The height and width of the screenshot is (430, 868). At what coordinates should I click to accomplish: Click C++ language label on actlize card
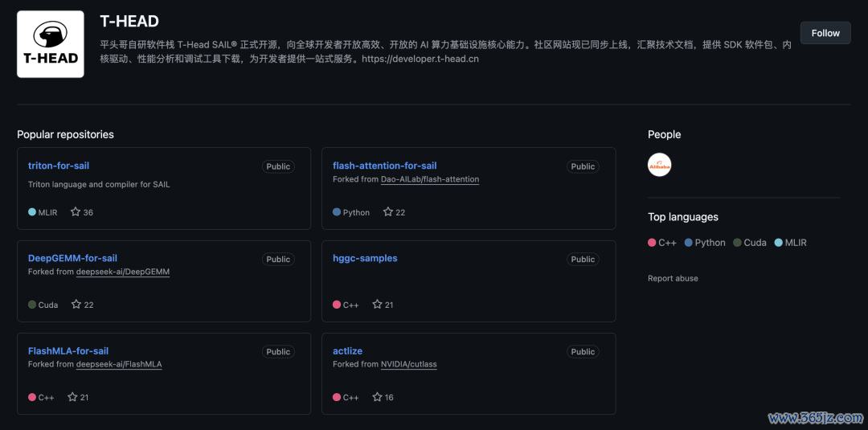[351, 397]
